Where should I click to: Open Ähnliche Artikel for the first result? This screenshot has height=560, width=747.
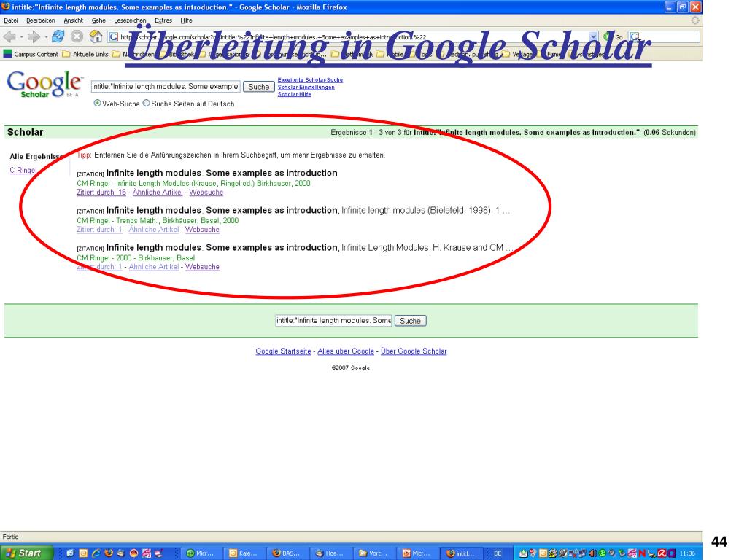pyautogui.click(x=158, y=192)
